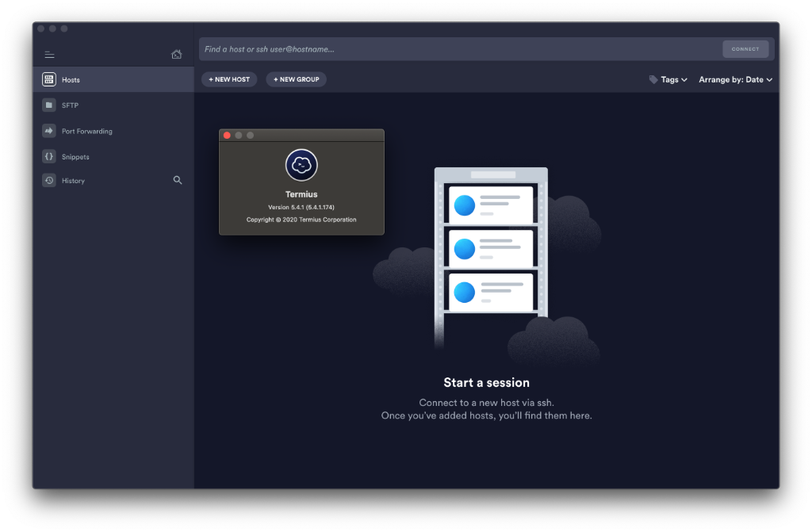812x532 pixels.
Task: Click the Copyright 2020 Termius Corporation text
Action: (301, 220)
